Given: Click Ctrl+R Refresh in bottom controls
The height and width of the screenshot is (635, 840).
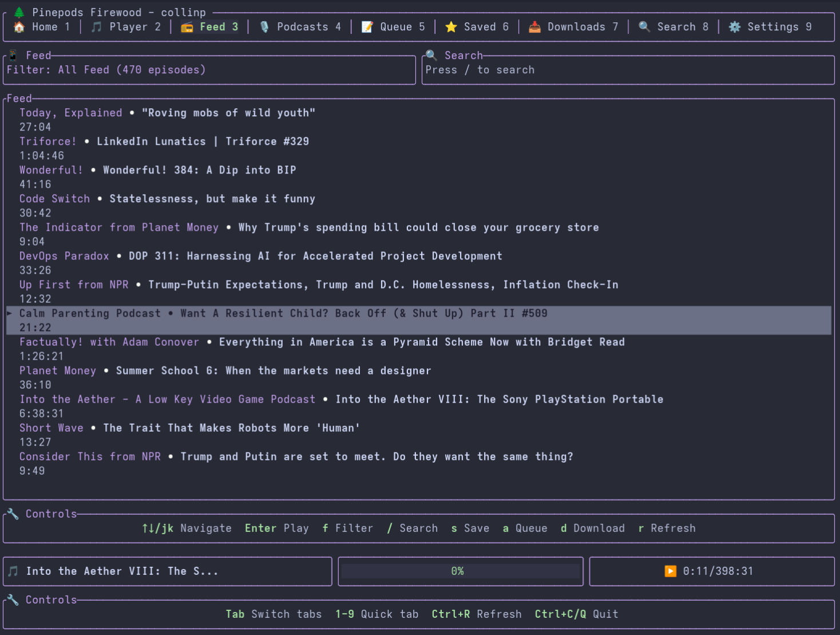Looking at the screenshot, I should click(x=476, y=614).
